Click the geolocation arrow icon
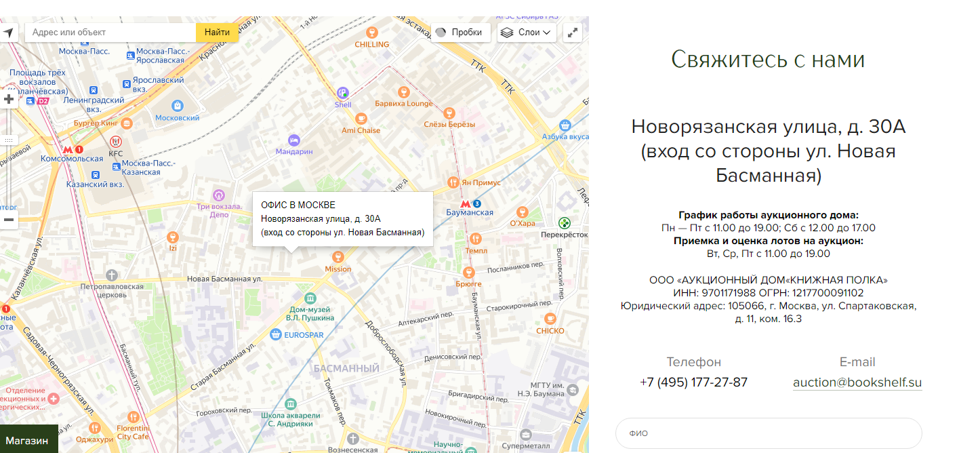The image size is (980, 453). click(x=8, y=33)
